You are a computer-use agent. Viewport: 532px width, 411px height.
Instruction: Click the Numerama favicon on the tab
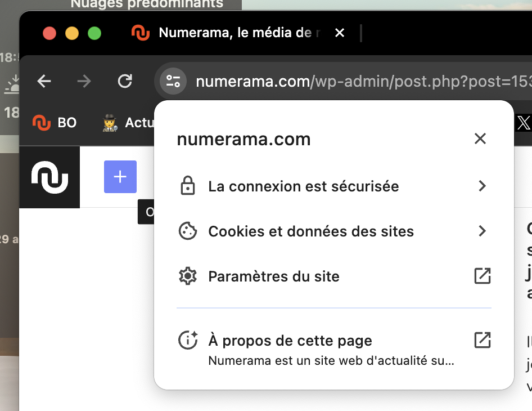[141, 33]
